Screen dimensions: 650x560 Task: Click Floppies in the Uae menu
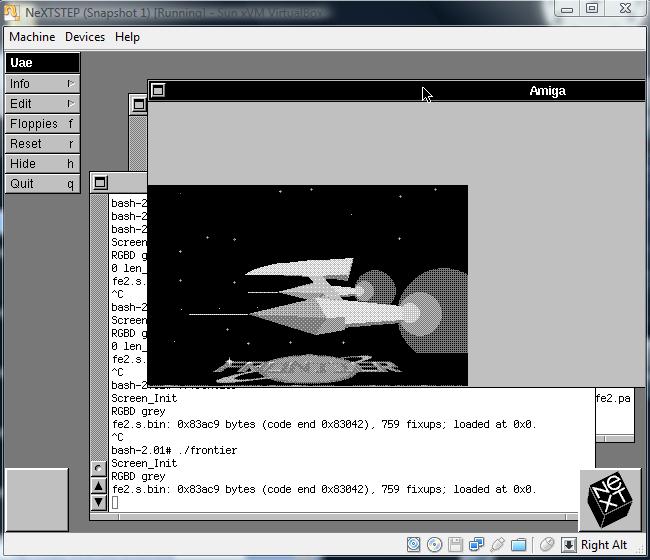[42, 124]
